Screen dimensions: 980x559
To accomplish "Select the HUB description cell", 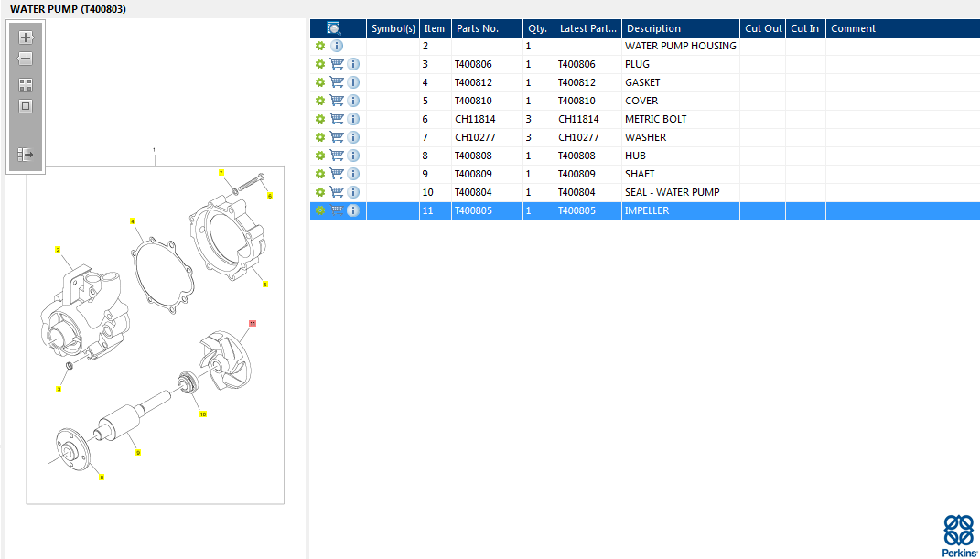I will [681, 156].
